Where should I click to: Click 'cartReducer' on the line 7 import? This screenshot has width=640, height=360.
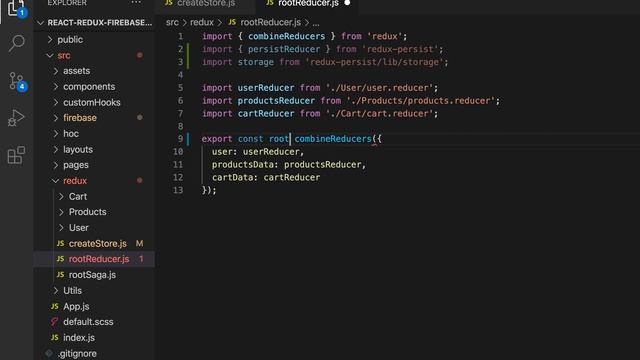[x=266, y=113]
